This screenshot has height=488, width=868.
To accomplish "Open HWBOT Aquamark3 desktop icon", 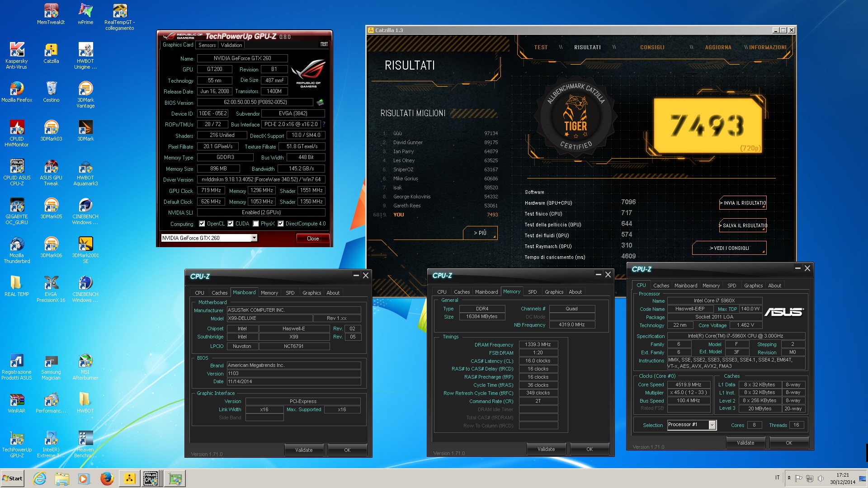I will 85,172.
